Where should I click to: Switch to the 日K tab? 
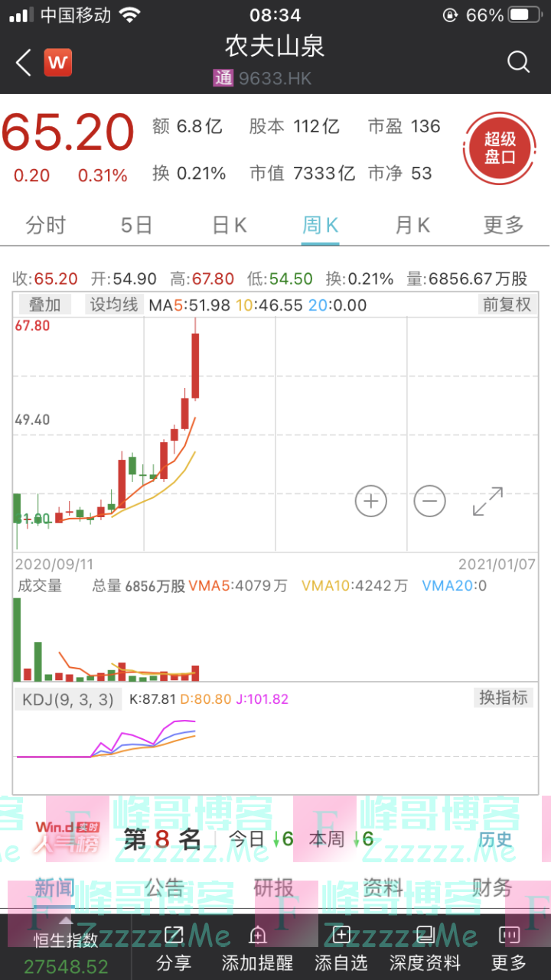(x=229, y=225)
